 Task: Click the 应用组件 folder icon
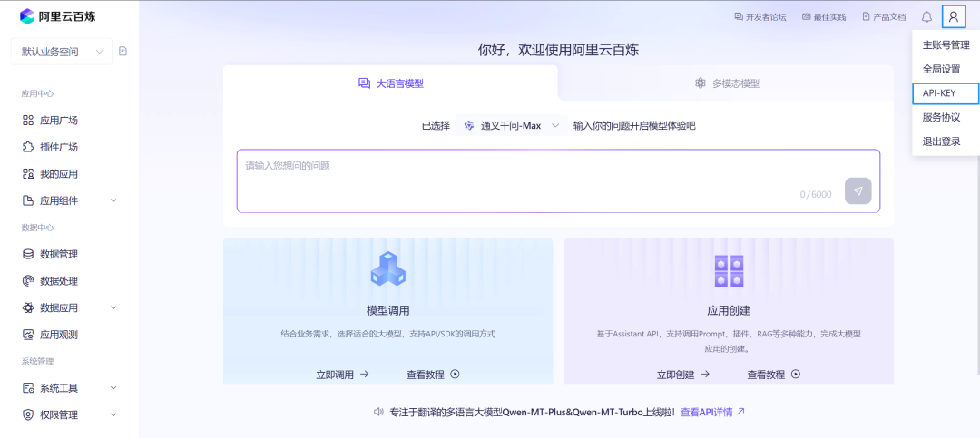(x=27, y=201)
